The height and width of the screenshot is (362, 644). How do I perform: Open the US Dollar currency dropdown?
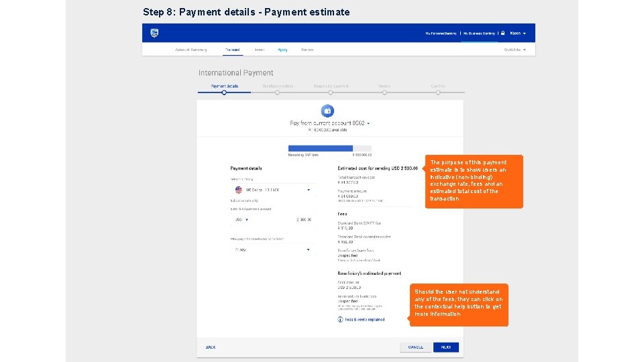coord(273,190)
